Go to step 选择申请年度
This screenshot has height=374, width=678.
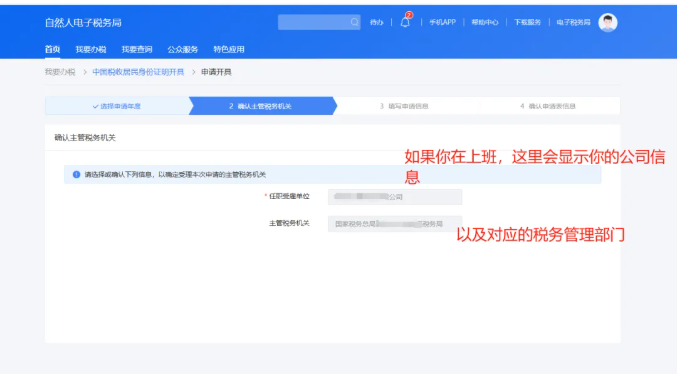(x=117, y=106)
